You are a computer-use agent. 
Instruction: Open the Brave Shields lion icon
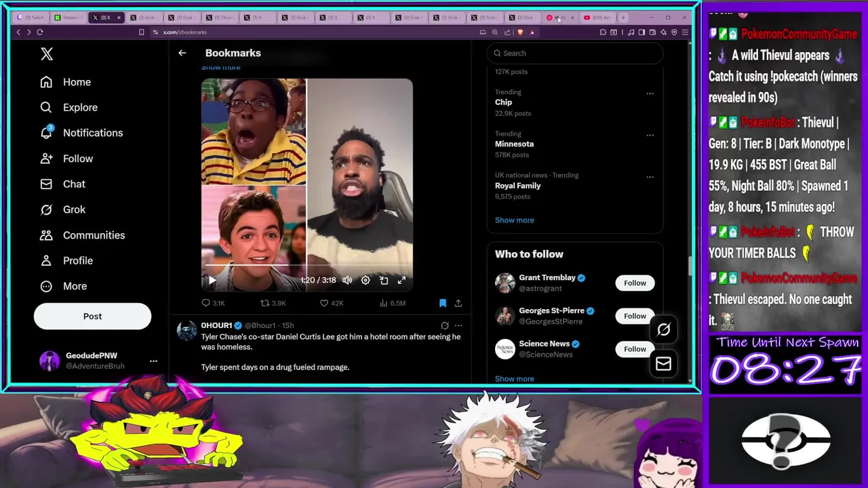click(520, 32)
